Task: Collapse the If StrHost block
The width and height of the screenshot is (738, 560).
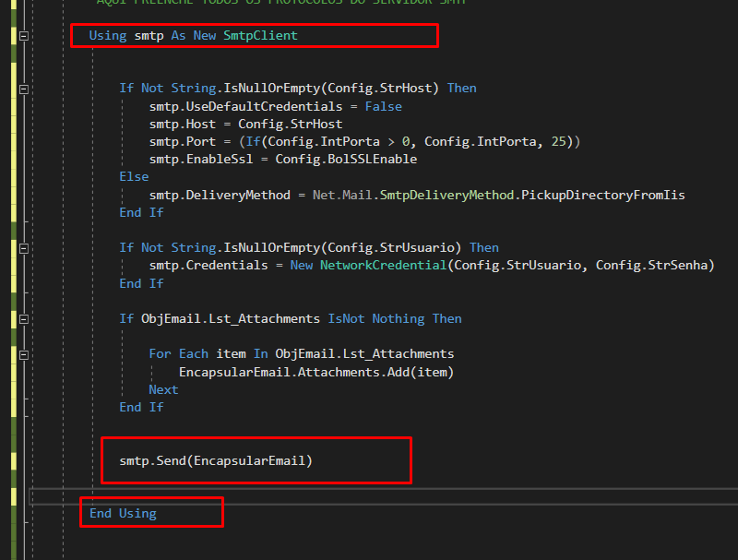Action: click(24, 89)
